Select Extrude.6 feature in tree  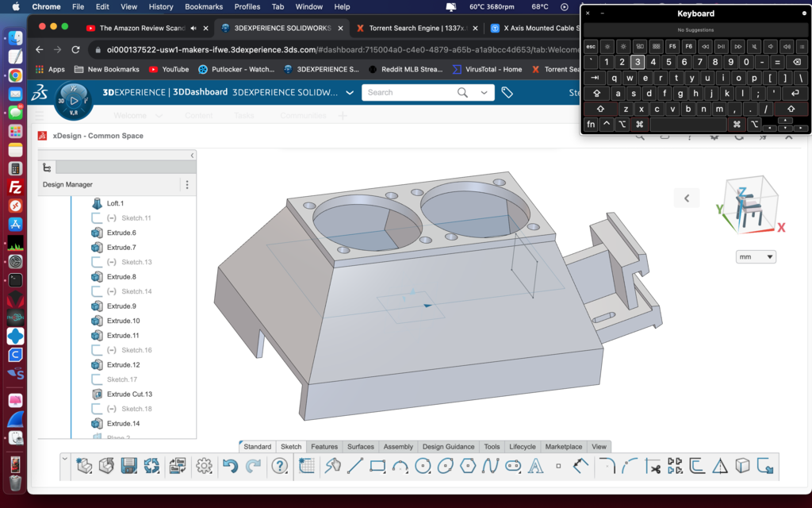coord(121,233)
